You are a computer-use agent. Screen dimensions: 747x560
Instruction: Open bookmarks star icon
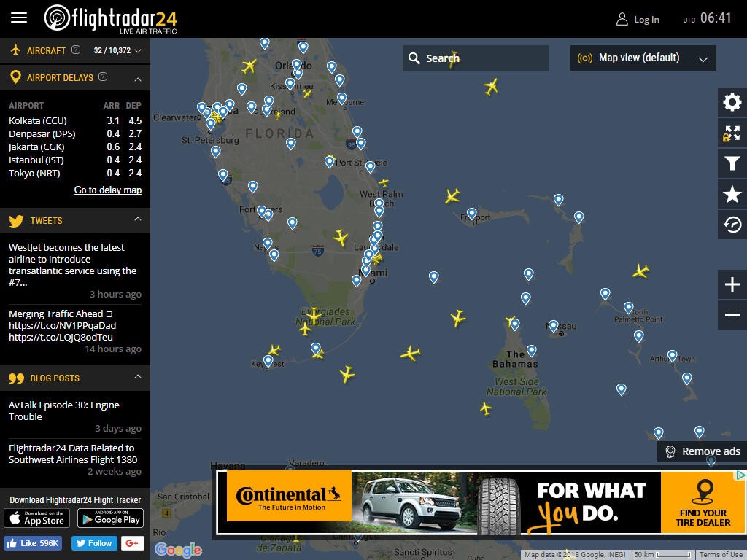point(732,194)
